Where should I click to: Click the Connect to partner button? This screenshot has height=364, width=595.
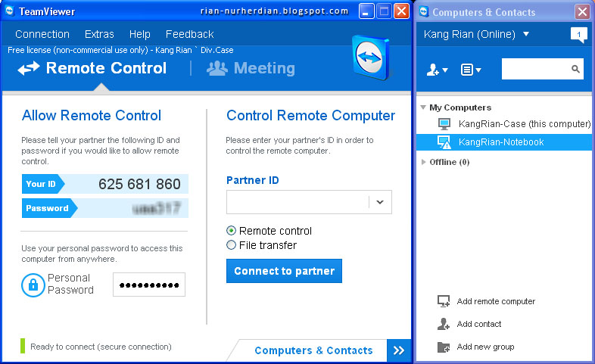click(x=284, y=271)
